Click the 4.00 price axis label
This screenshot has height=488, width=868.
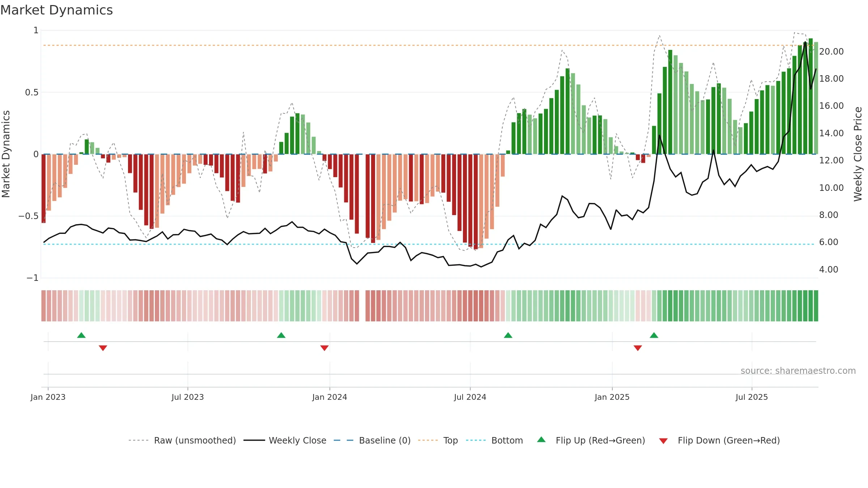(x=829, y=270)
